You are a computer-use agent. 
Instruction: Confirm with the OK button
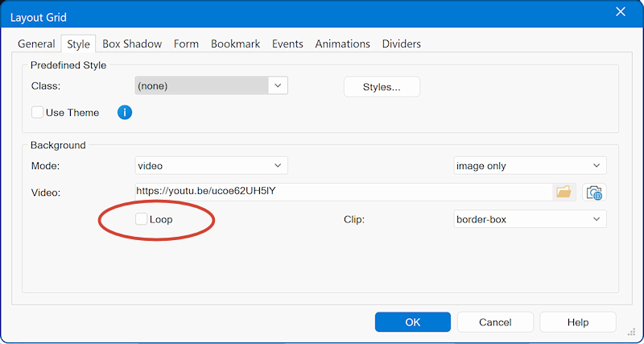[x=413, y=321]
